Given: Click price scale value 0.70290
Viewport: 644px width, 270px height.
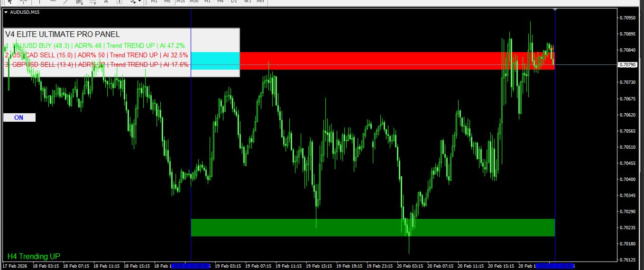Looking at the screenshot, I should coord(628,211).
